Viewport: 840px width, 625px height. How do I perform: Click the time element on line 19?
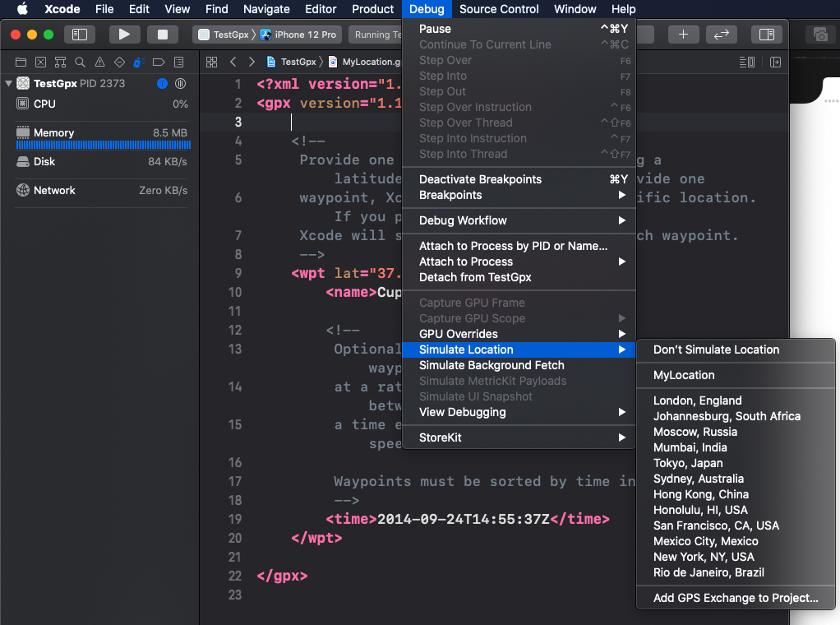[x=467, y=520]
